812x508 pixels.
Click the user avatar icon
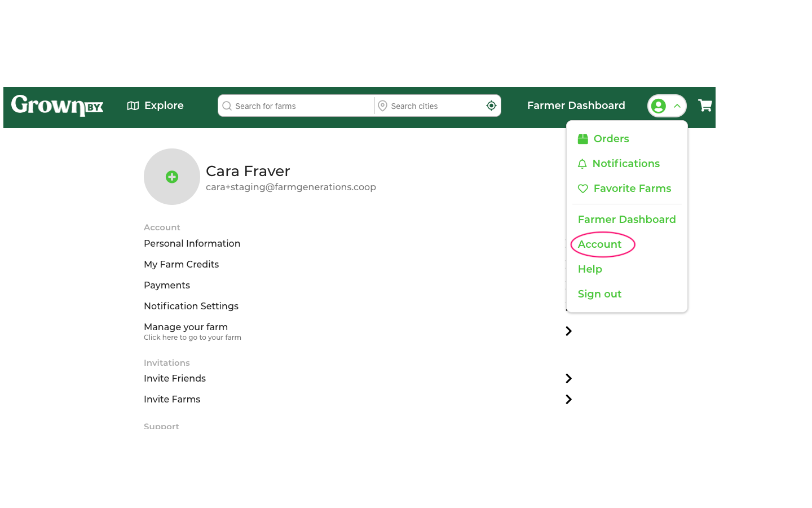coord(658,106)
